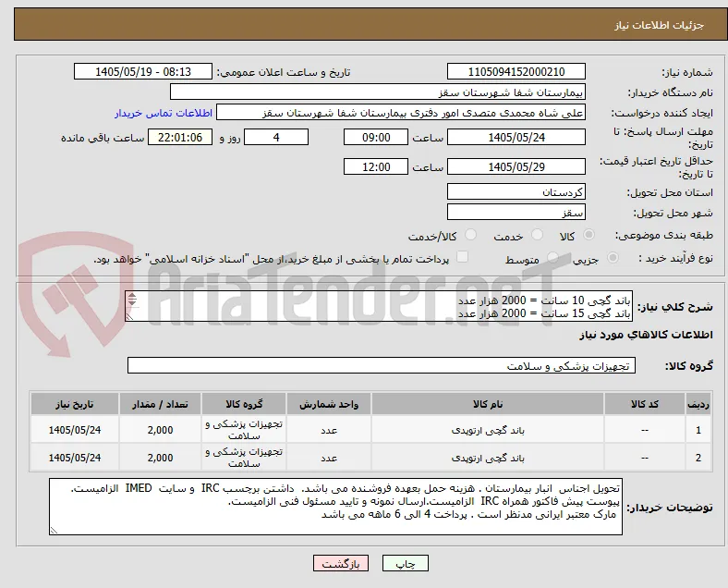Click the requester field علی شاه محمدی
The width and height of the screenshot is (728, 588).
401,113
